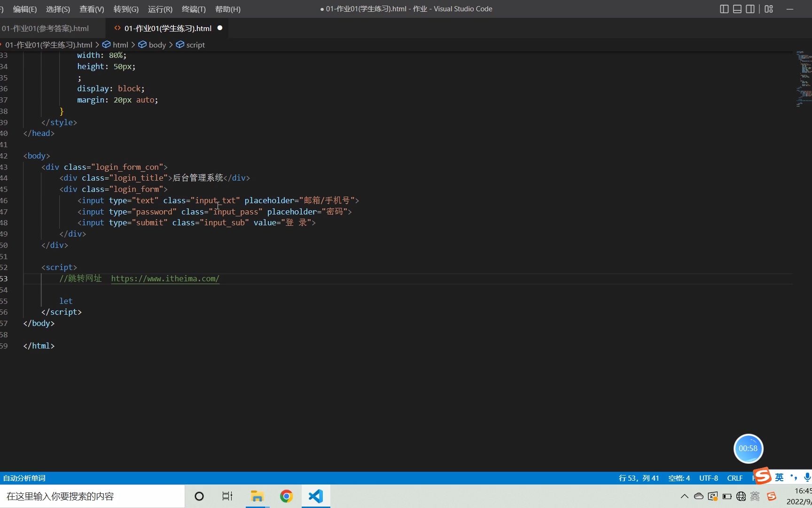This screenshot has width=812, height=508.
Task: Click the 邮箱/手机号 placeholder value
Action: (327, 200)
